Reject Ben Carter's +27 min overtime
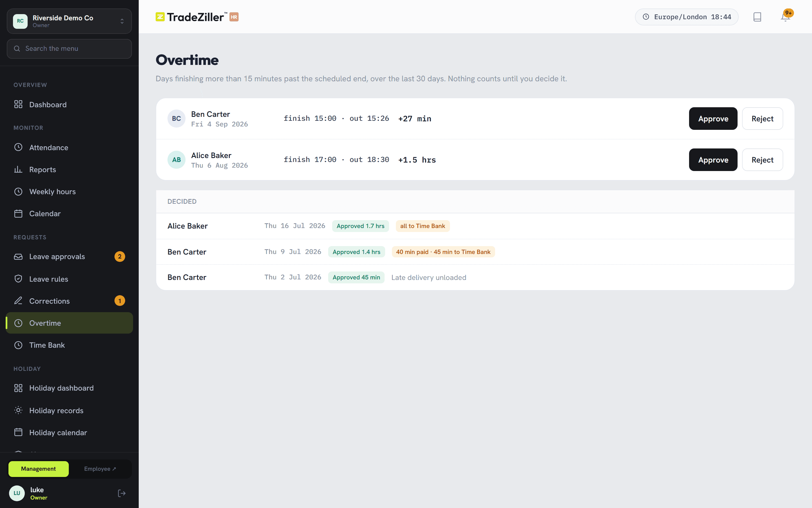812x508 pixels. [762, 119]
